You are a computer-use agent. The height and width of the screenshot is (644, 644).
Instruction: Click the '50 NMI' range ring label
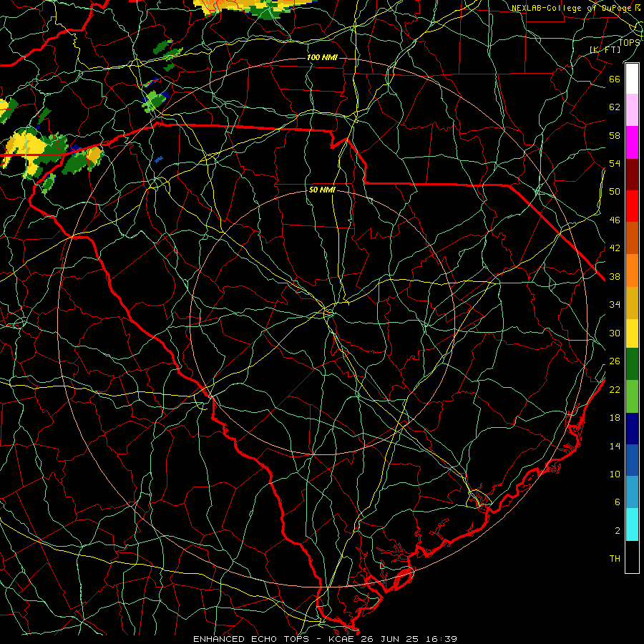point(322,190)
